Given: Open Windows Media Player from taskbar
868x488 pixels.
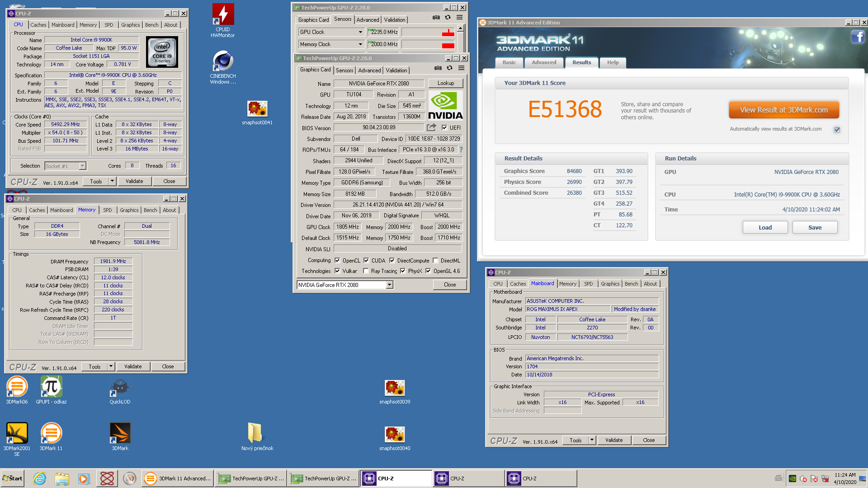Looking at the screenshot, I should 84,478.
